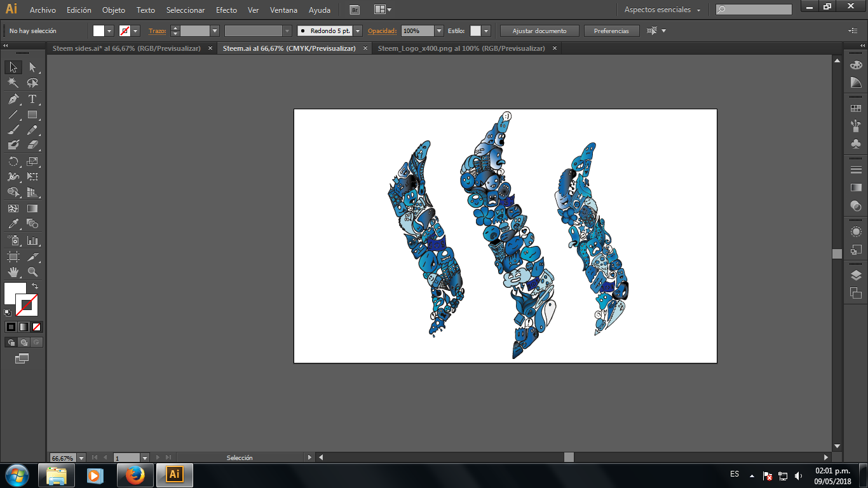Image resolution: width=868 pixels, height=488 pixels.
Task: Swap fill and stroke colors
Action: point(35,287)
